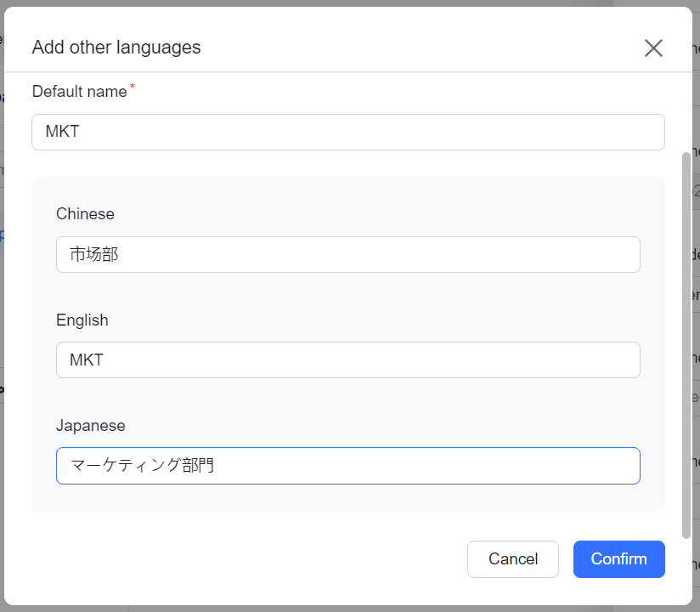Click the required asterisk next to Default name
This screenshot has width=700, height=612.
(x=133, y=85)
